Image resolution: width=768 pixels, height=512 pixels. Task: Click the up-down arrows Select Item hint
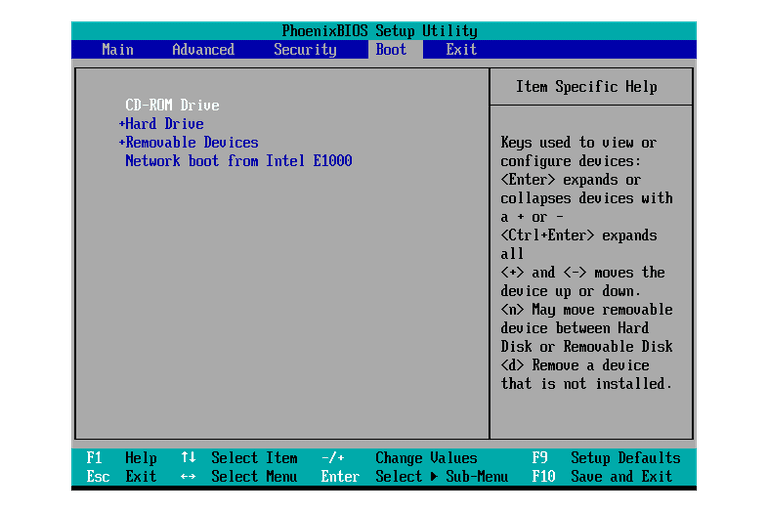tap(239, 458)
